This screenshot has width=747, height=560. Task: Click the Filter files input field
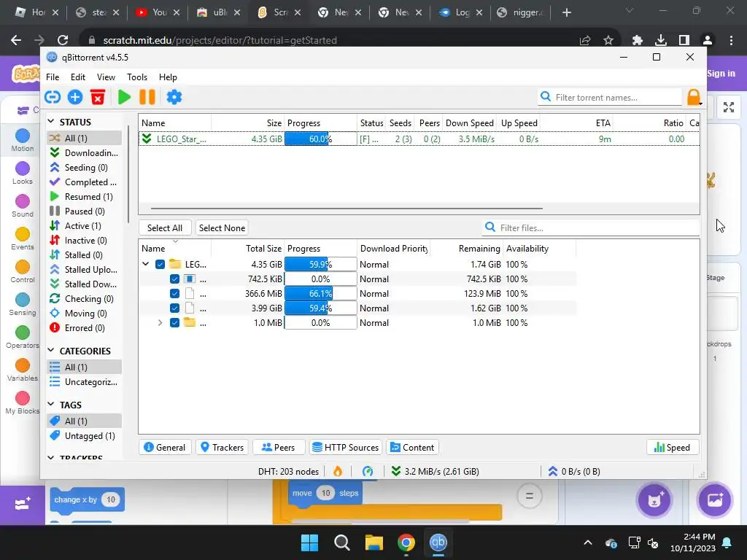[591, 228]
